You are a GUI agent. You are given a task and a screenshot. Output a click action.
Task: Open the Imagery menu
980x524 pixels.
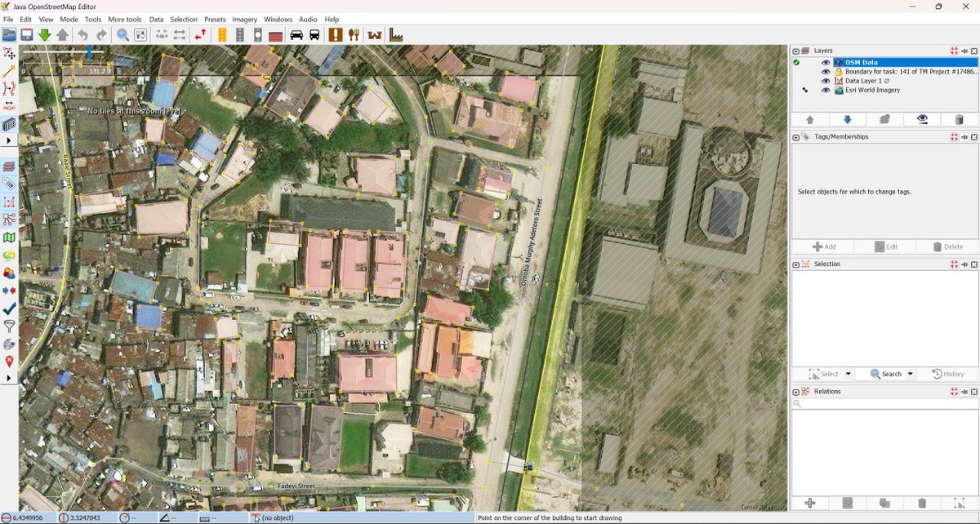click(x=244, y=19)
